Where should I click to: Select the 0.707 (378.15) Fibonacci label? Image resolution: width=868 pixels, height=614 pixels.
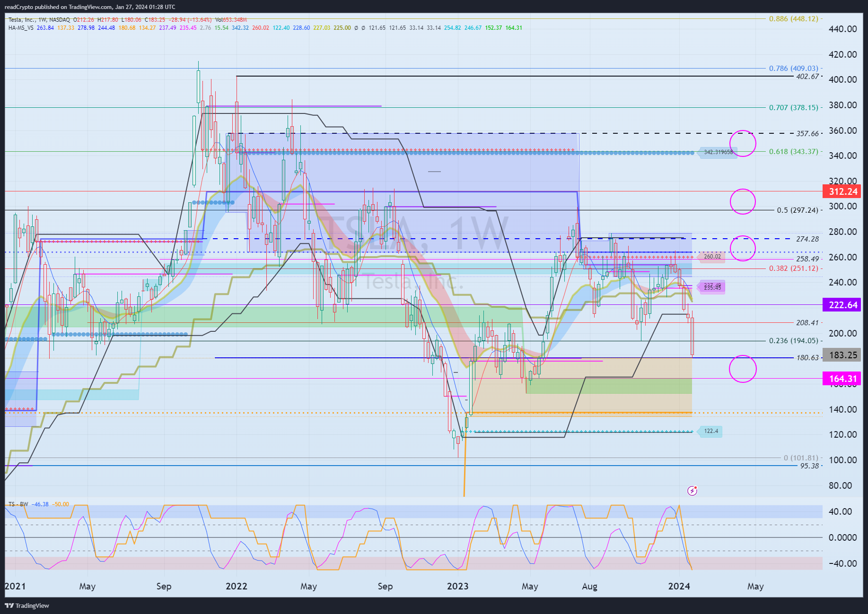[793, 108]
